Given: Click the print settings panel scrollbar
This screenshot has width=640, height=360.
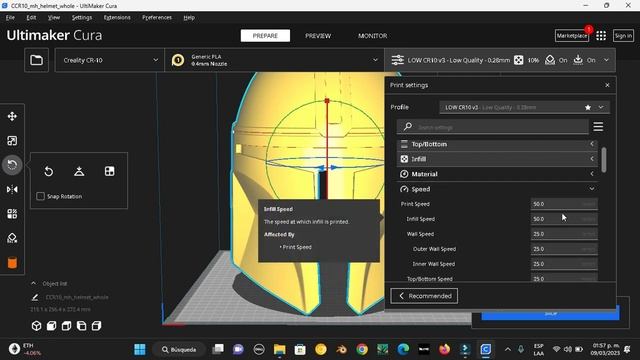Looking at the screenshot, I should point(604,160).
